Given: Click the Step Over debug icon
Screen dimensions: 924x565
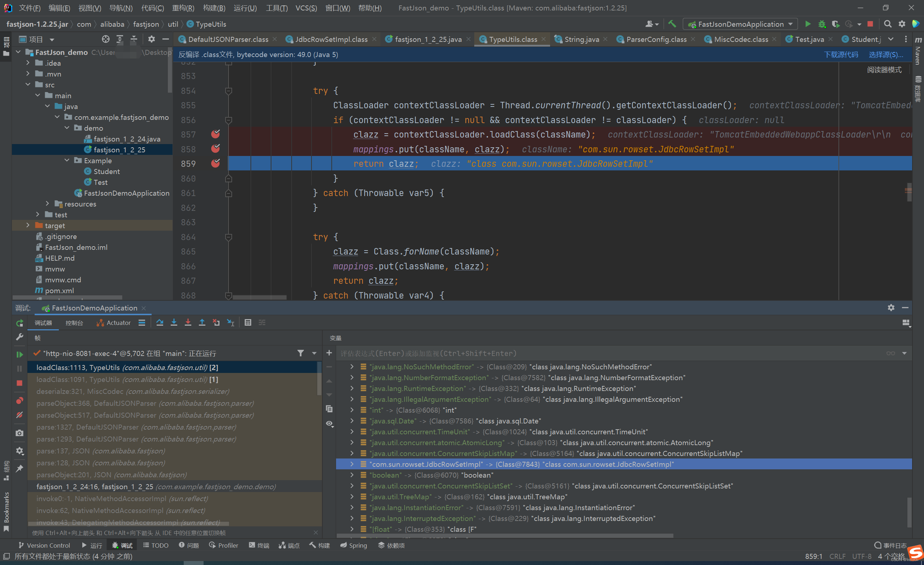Looking at the screenshot, I should pos(160,322).
